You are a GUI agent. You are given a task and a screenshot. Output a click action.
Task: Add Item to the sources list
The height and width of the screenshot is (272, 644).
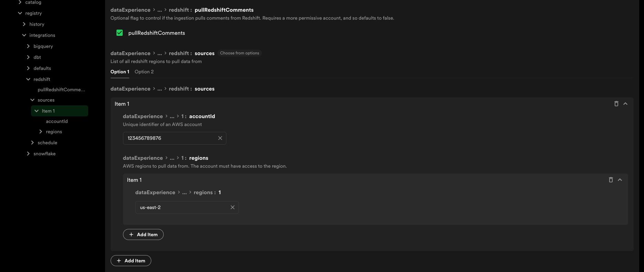coord(131,261)
